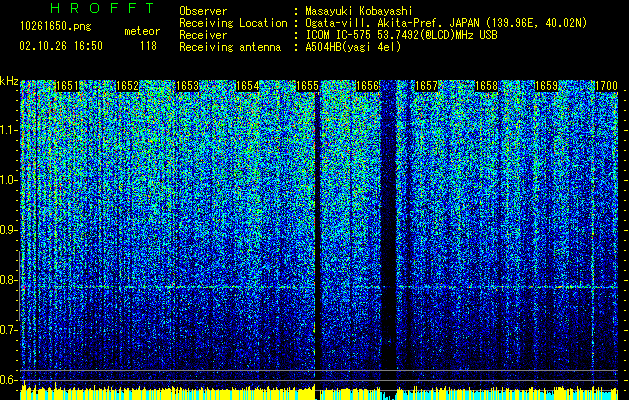The height and width of the screenshot is (400, 629).
Task: Click the 1.1 kHz axis label
Action: click(9, 130)
